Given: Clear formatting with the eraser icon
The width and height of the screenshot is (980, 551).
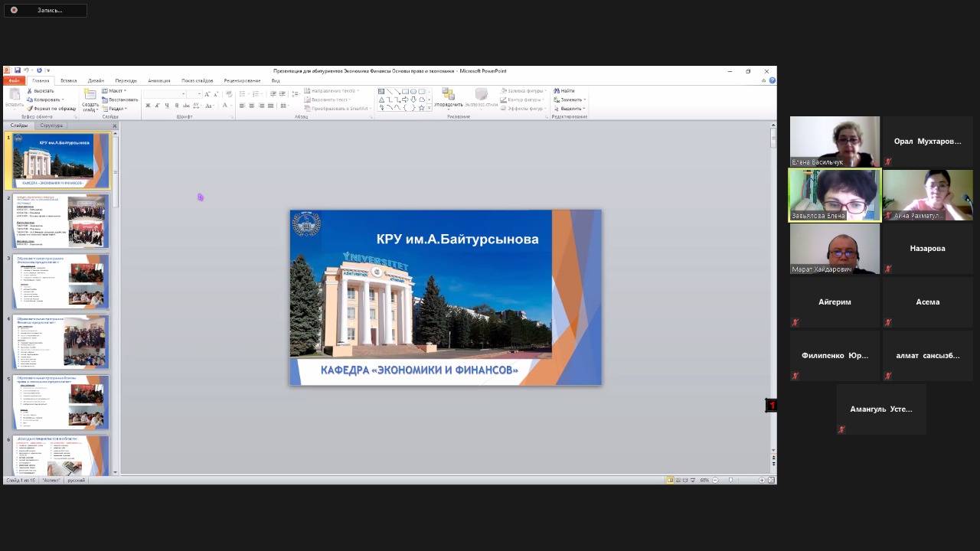Looking at the screenshot, I should point(229,94).
